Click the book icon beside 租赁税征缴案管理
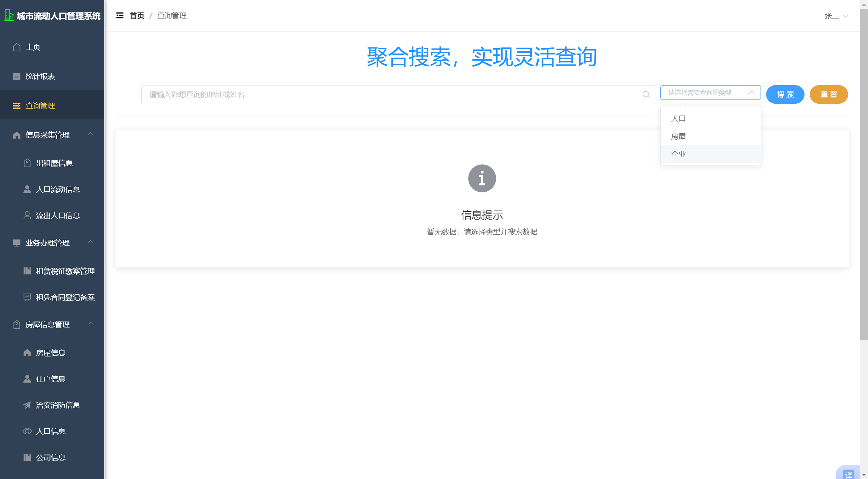 27,271
